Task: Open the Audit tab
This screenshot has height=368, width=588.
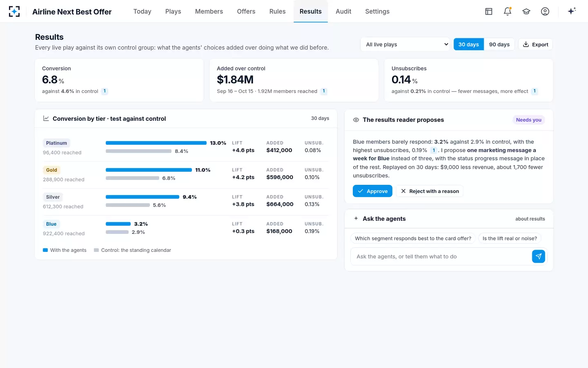Action: (343, 11)
